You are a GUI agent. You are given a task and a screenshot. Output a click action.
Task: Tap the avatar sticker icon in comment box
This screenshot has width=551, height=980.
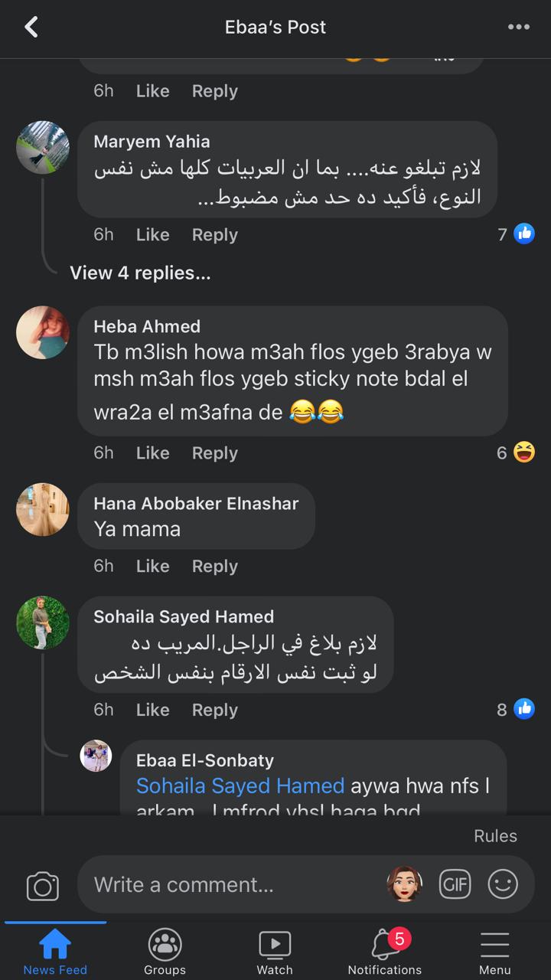tap(405, 884)
